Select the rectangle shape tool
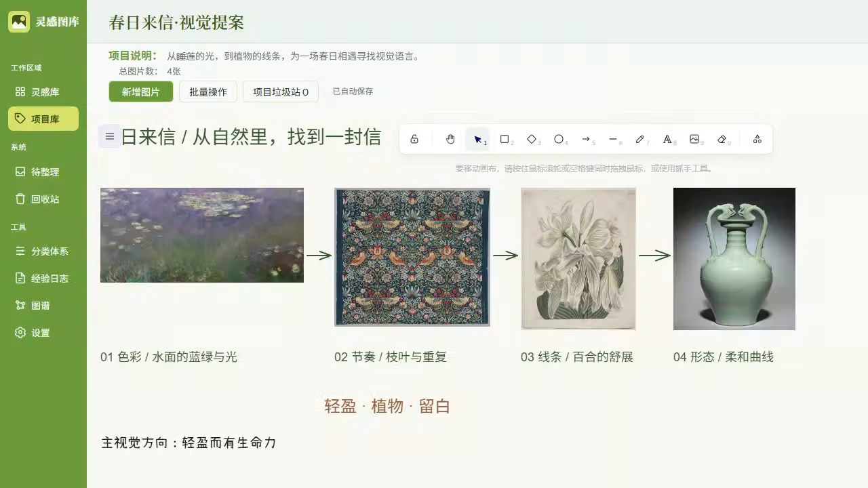Viewport: 868px width, 488px height. 505,139
